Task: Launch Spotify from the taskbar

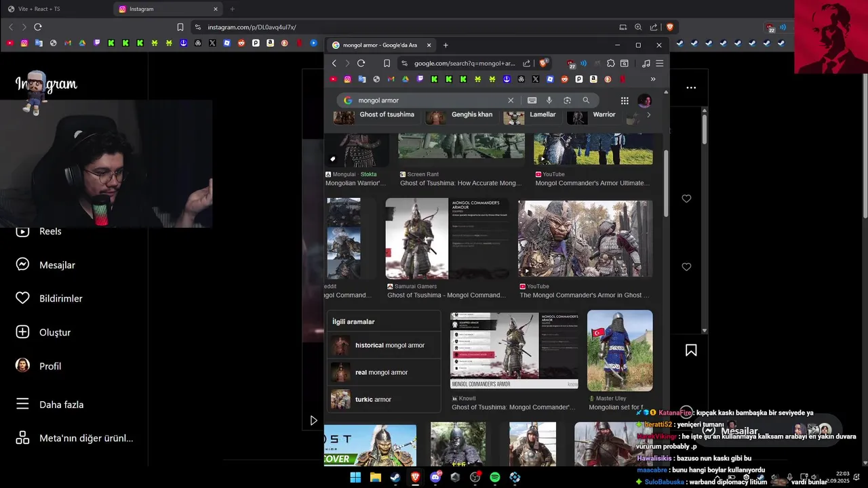Action: (x=495, y=477)
